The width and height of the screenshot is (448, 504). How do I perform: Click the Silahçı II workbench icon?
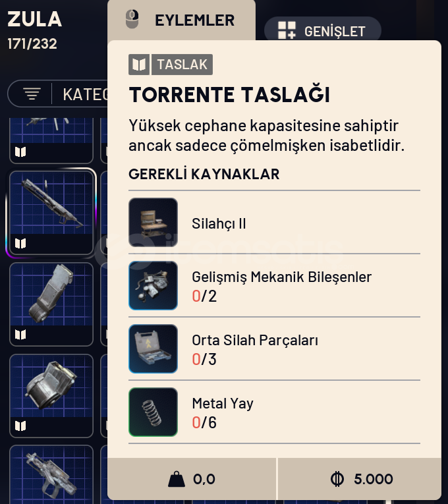[153, 223]
